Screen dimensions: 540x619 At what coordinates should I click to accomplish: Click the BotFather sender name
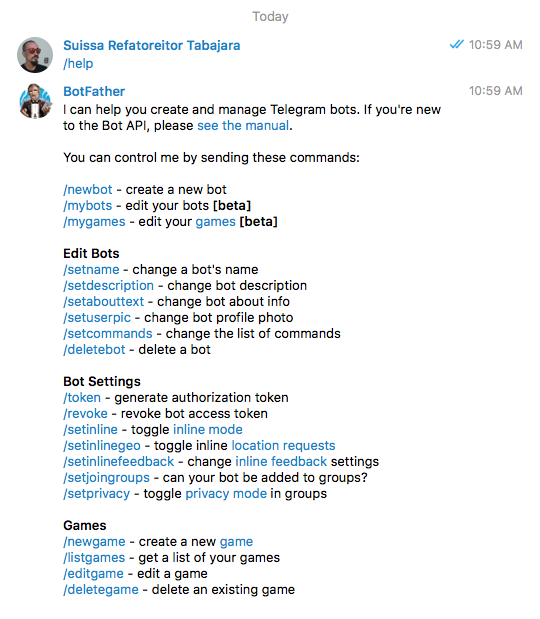point(94,91)
